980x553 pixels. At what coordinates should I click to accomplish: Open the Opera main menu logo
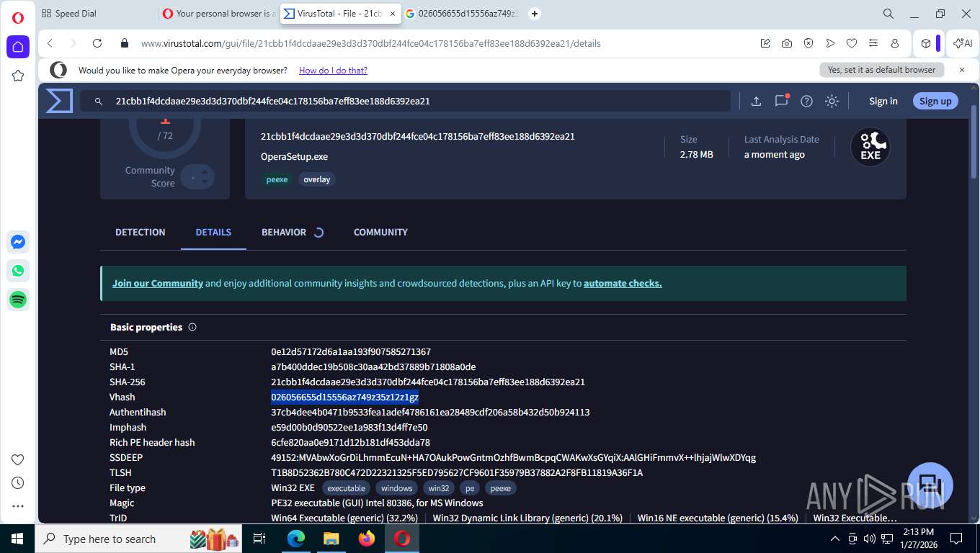(x=18, y=18)
